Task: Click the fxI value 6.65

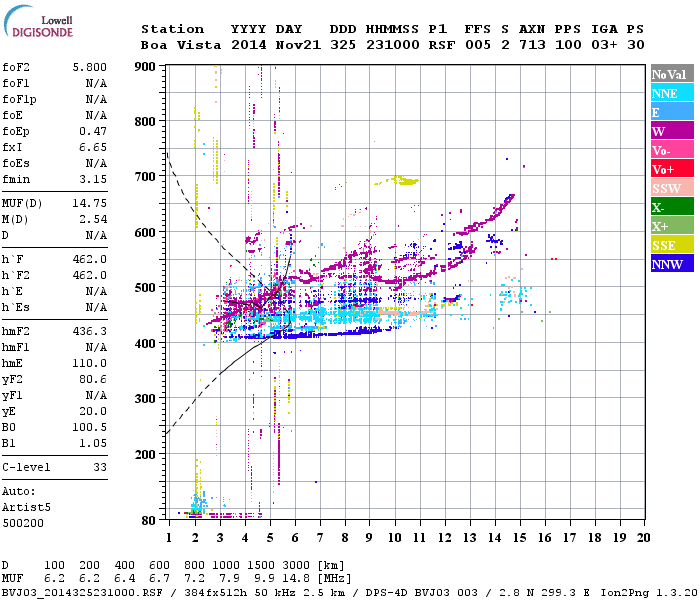Action: pyautogui.click(x=93, y=147)
